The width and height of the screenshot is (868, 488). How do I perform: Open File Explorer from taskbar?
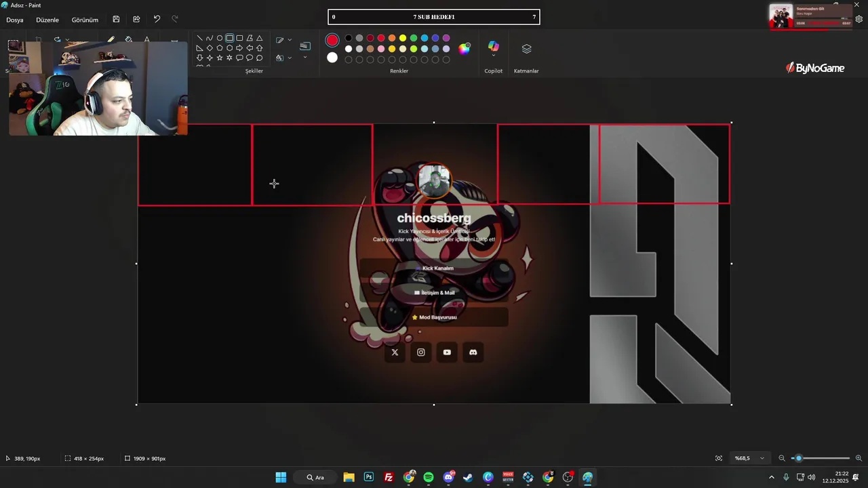[349, 477]
